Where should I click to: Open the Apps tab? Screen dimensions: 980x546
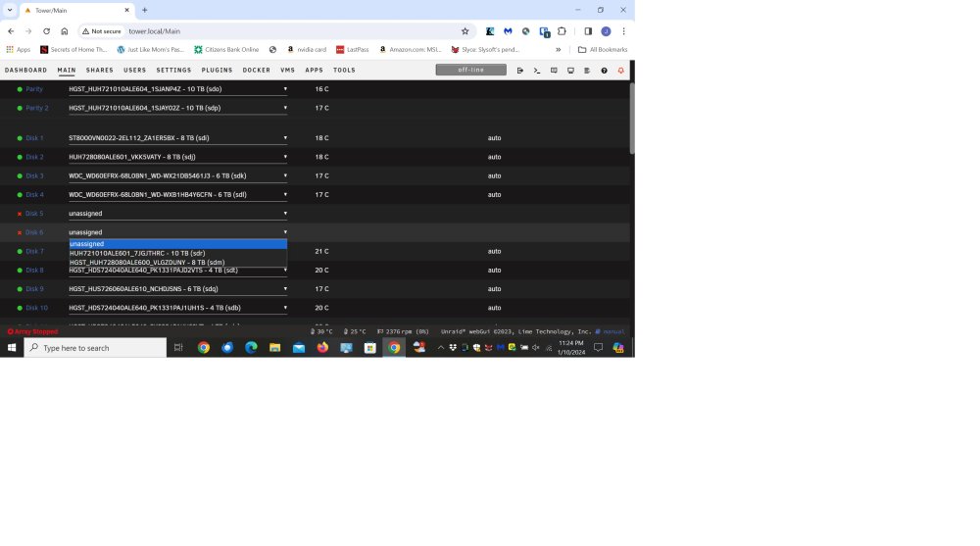[315, 71]
